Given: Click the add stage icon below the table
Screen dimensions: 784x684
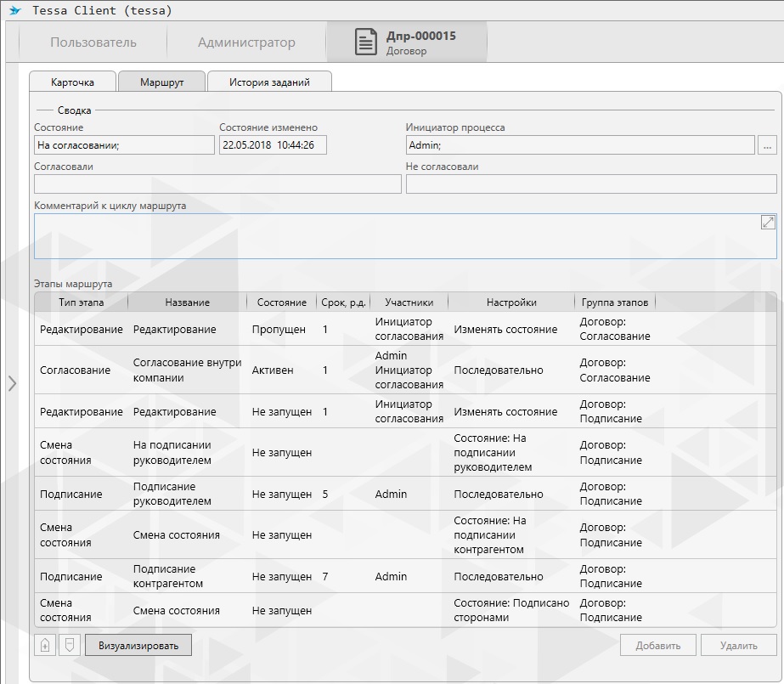Looking at the screenshot, I should 45,645.
